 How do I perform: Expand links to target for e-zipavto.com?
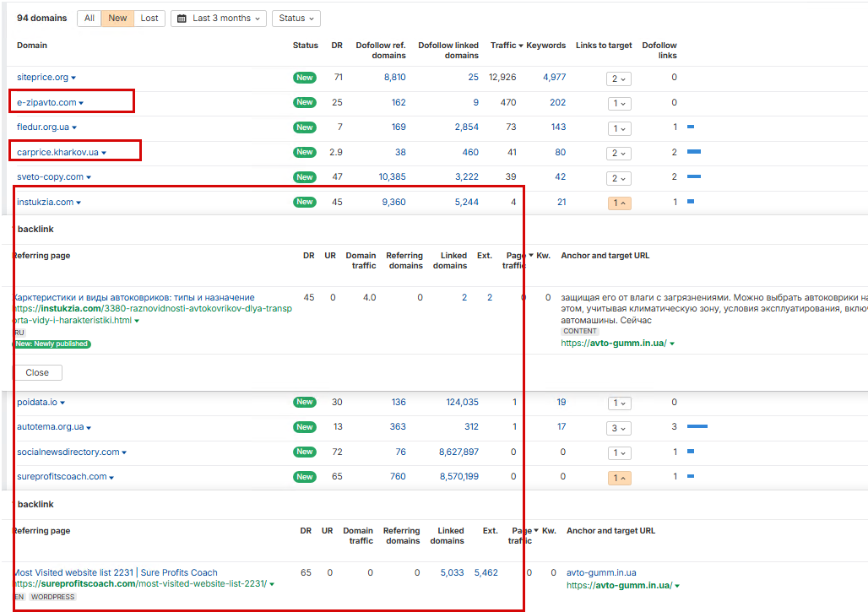[619, 104]
